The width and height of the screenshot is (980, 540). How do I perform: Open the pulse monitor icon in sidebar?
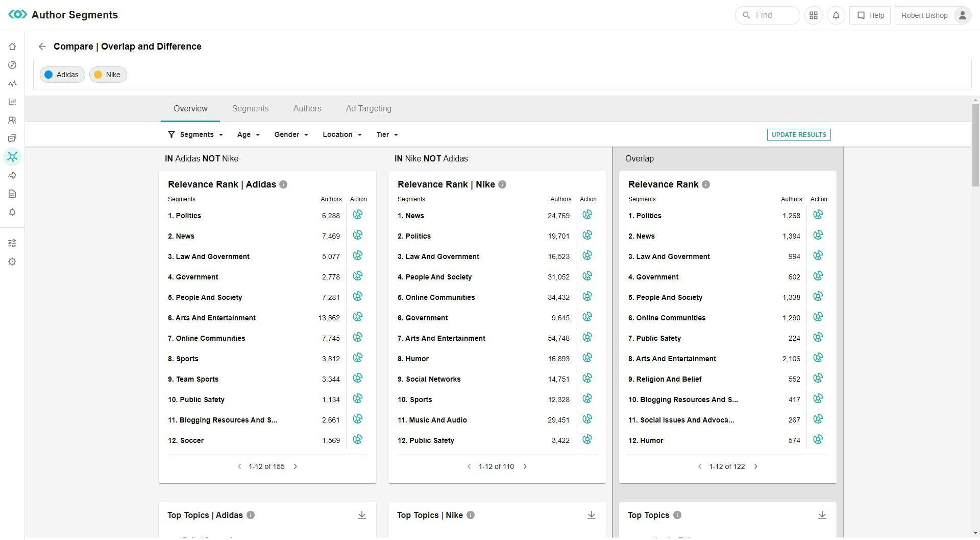coord(12,83)
